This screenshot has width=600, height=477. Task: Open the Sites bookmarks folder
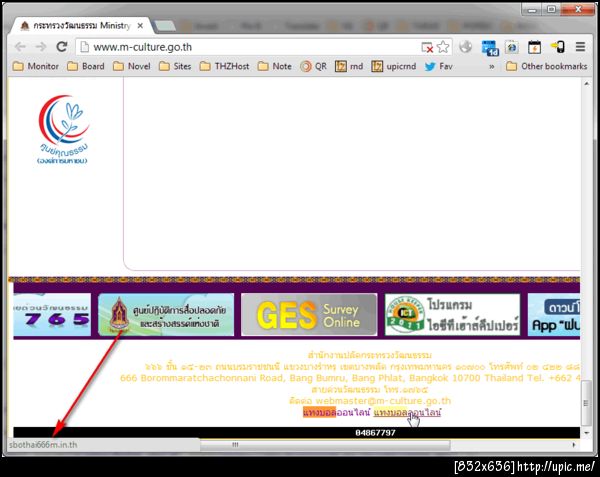click(x=175, y=66)
